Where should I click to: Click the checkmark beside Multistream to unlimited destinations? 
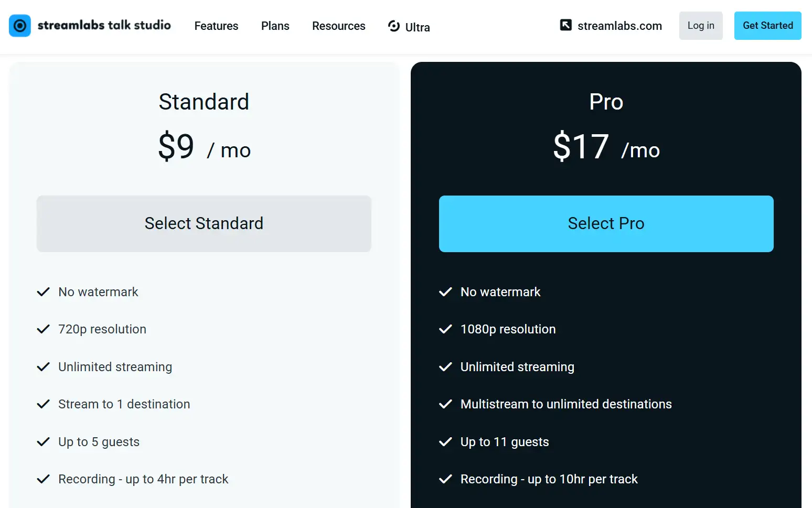[x=445, y=404]
